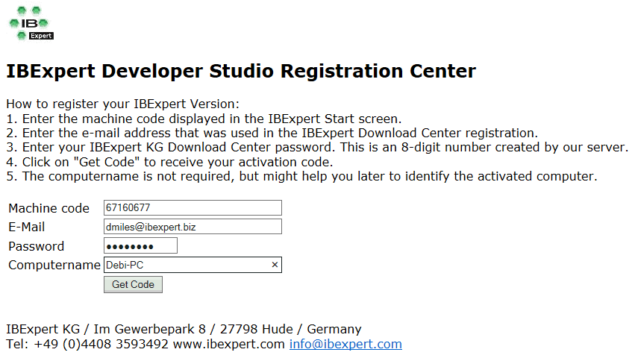Click the "Machine code" field label

coord(49,208)
